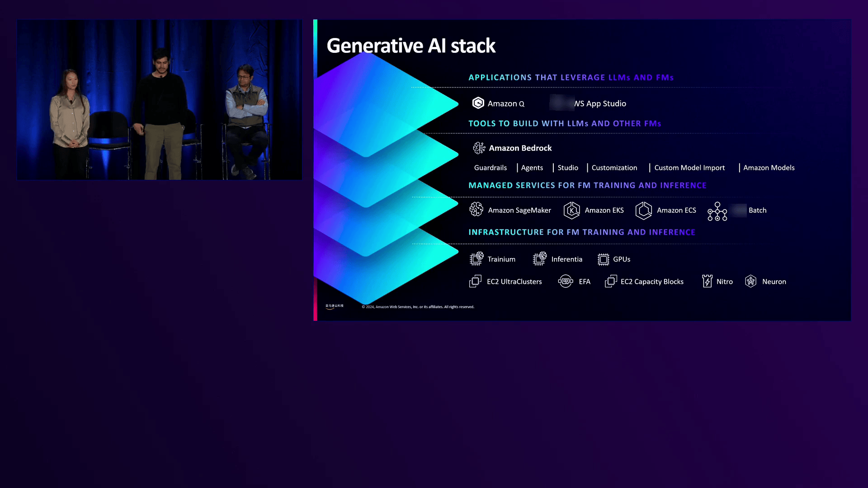Image resolution: width=868 pixels, height=488 pixels.
Task: Click 'MANAGED SERVICES FOR FM TRAINING' heading
Action: 552,185
